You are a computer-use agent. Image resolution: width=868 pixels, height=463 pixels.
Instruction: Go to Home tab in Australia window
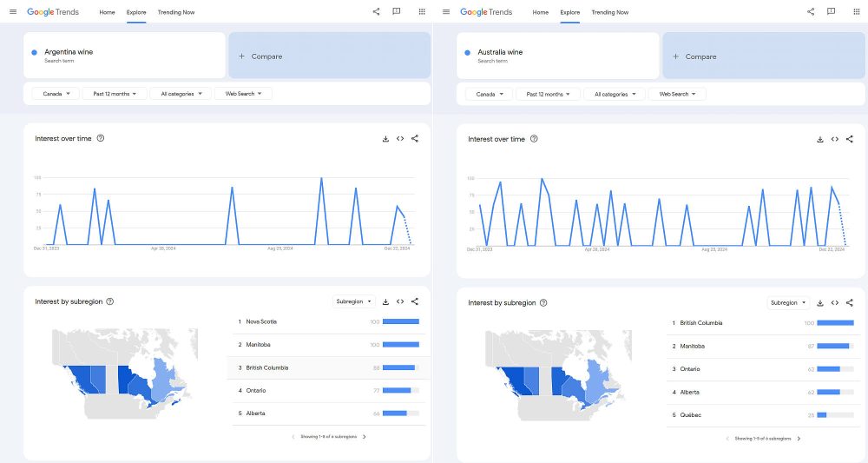pos(540,12)
